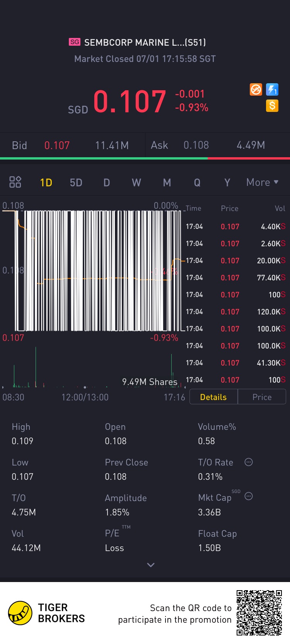Expand more details chevron below stats
Screen dimensions: 290x644
tap(151, 565)
